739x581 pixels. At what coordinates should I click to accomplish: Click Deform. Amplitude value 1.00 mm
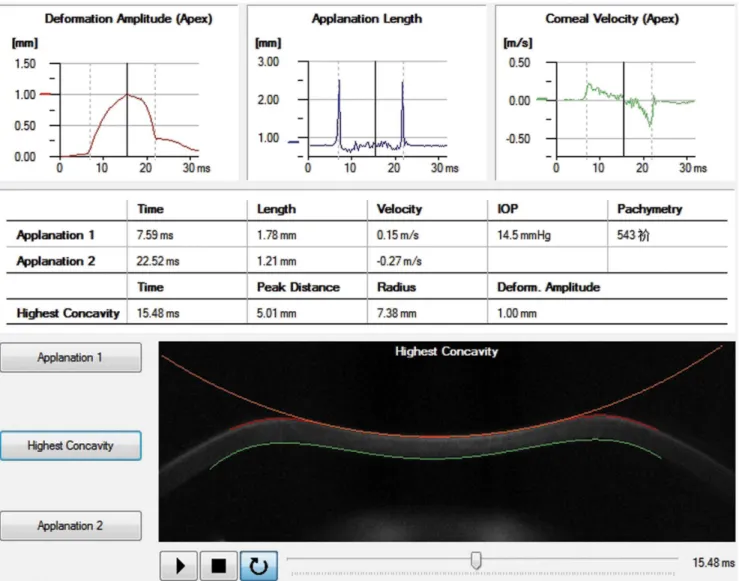(x=517, y=313)
